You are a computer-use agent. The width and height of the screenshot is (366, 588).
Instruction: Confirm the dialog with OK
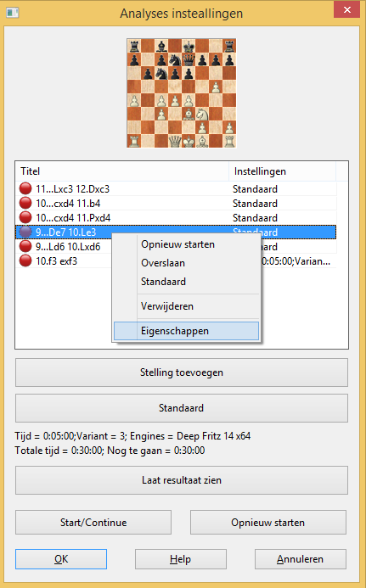(x=61, y=559)
